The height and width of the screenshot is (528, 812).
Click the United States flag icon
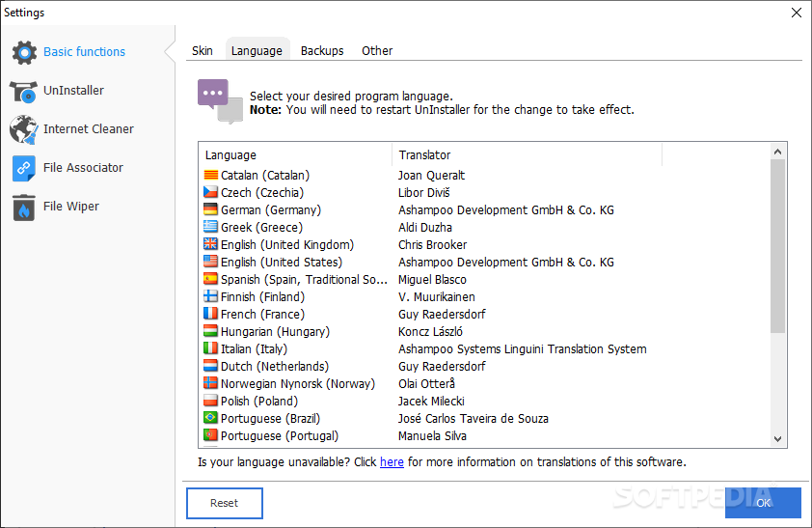point(210,262)
